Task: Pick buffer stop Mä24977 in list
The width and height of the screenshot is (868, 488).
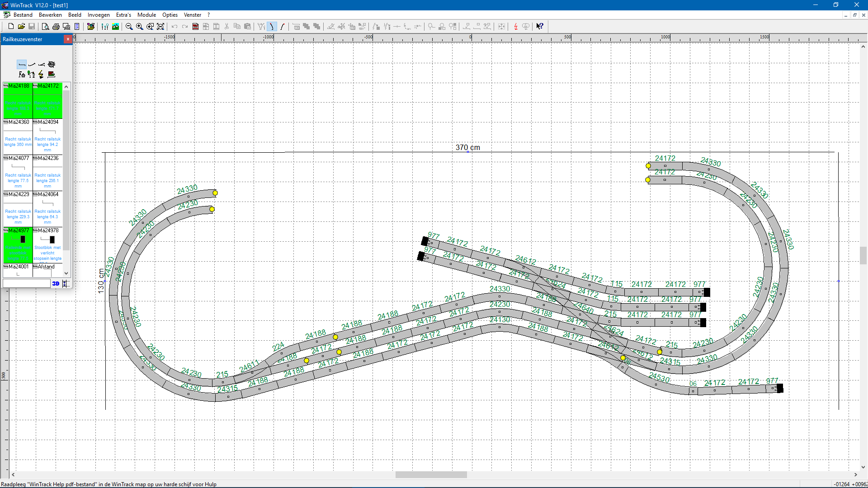Action: coord(18,245)
